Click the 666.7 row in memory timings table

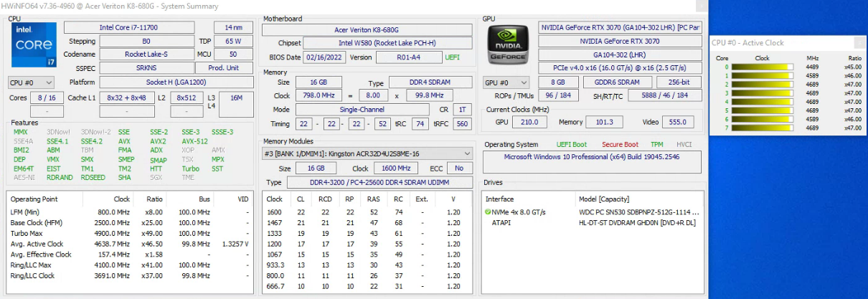click(x=369, y=285)
